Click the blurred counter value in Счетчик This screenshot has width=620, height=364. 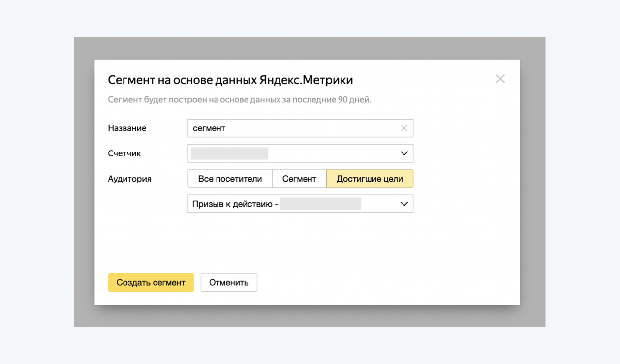point(229,153)
